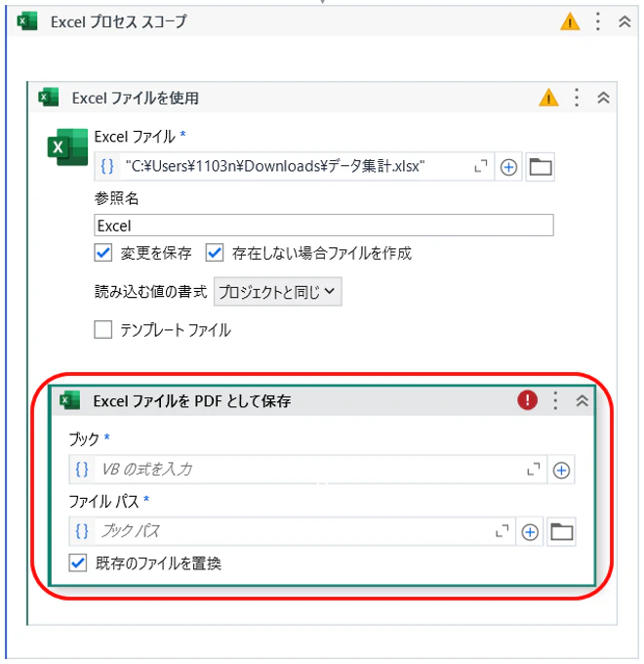
Task: Uncheck 変更を保存 checkbox
Action: click(x=103, y=253)
